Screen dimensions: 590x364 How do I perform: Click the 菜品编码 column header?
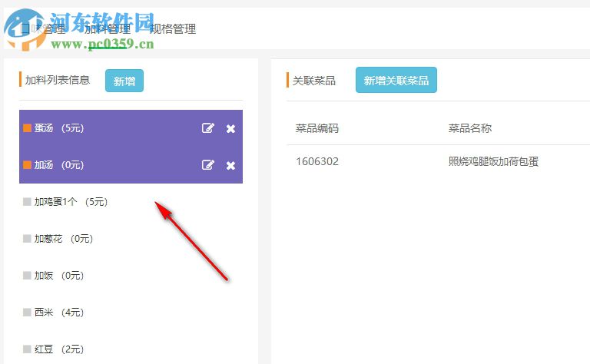(x=317, y=128)
